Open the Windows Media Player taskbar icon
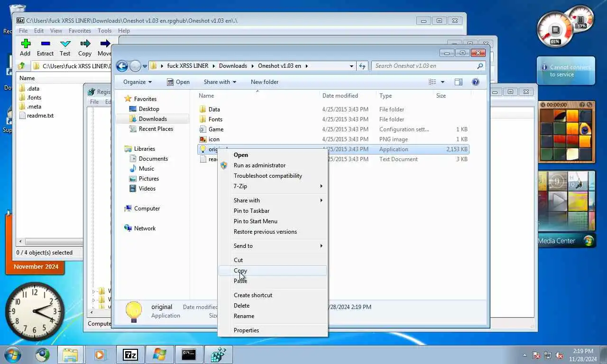 tap(100, 355)
